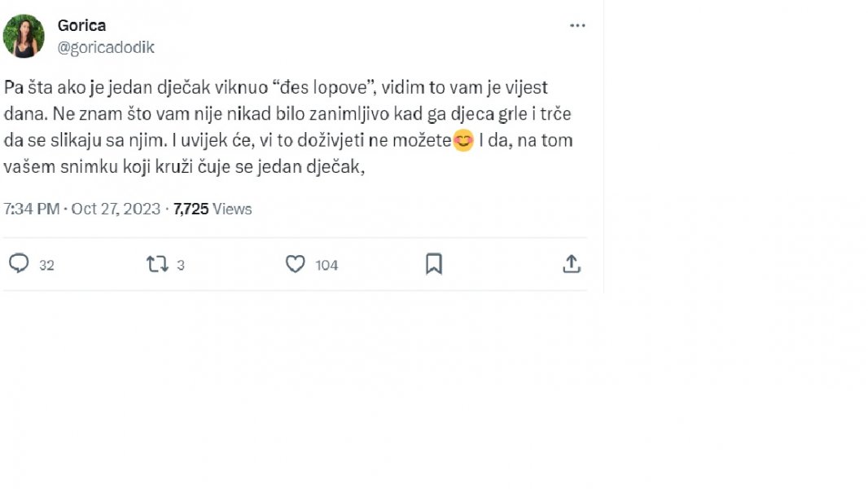The image size is (868, 489).
Task: Open share options from the arrow icon
Action: [572, 263]
